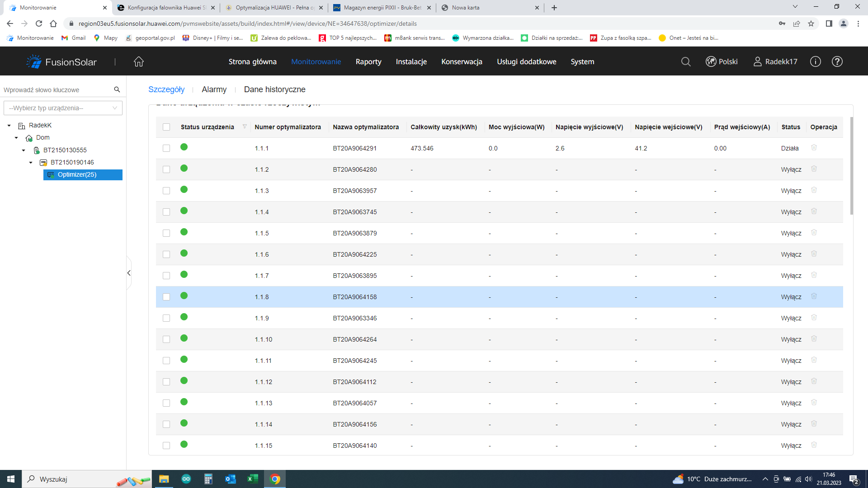Open the Raporty menu
This screenshot has width=868, height=488.
point(368,61)
